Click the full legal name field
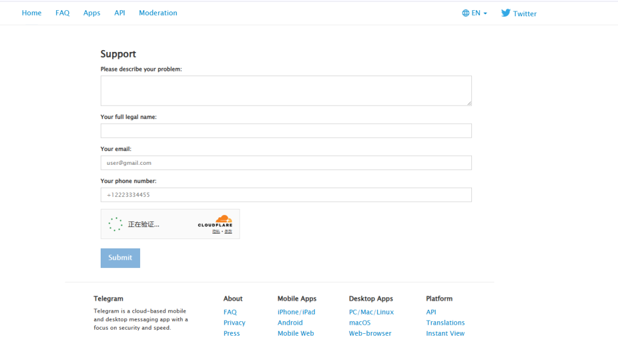This screenshot has height=364, width=618. pyautogui.click(x=285, y=131)
